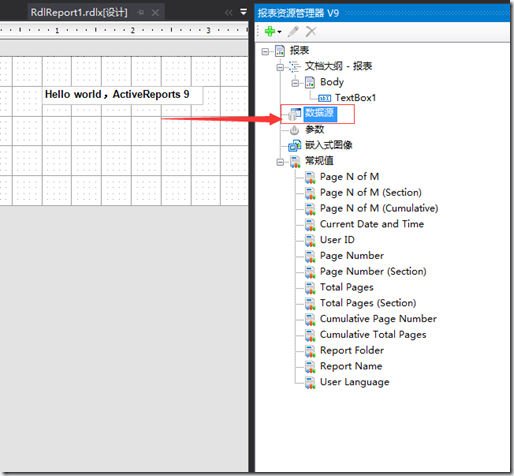
Task: Select Page N of M value
Action: pos(349,177)
